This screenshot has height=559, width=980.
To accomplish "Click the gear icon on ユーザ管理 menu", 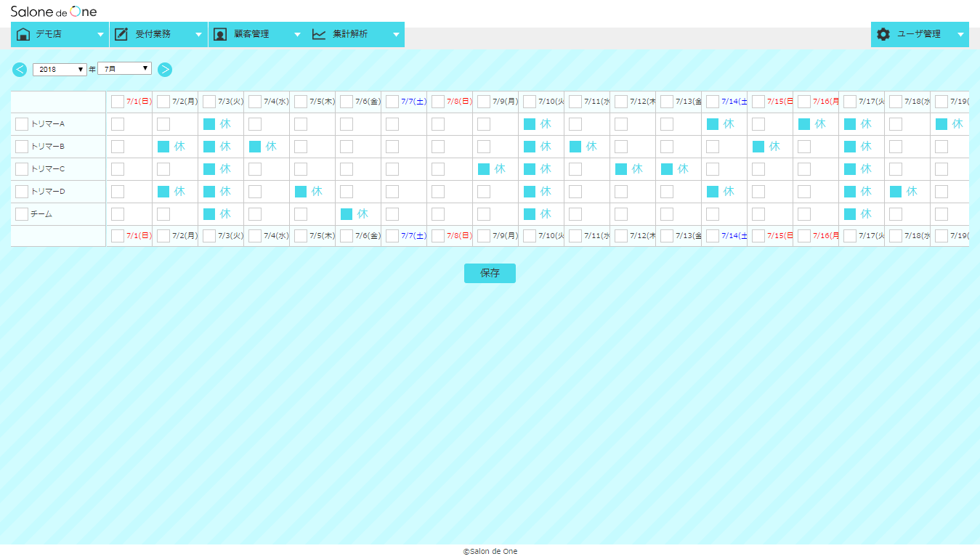I will coord(883,34).
